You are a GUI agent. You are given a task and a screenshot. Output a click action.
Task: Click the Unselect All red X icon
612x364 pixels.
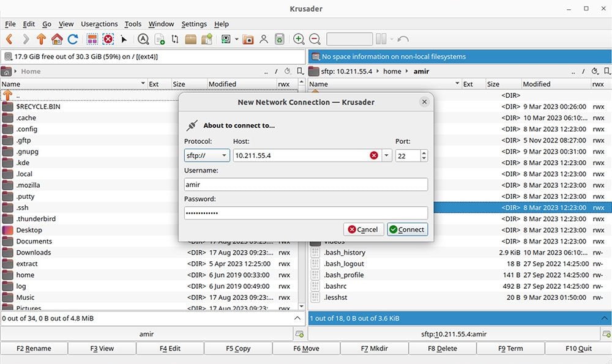108,39
